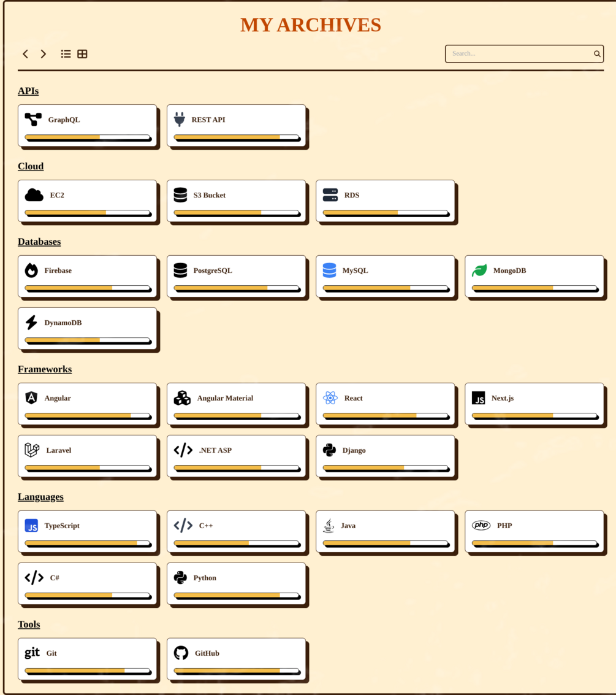Click the back arrow navigation icon
Screen dimensions: 616x695
25,54
